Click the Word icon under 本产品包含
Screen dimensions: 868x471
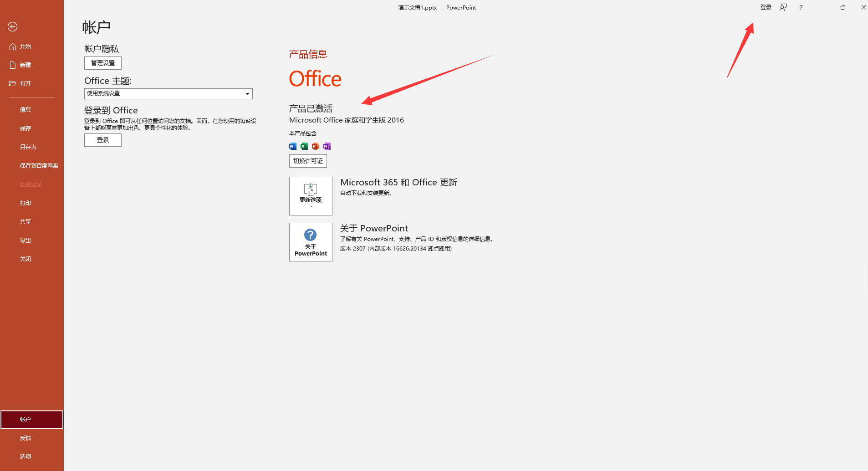(293, 146)
